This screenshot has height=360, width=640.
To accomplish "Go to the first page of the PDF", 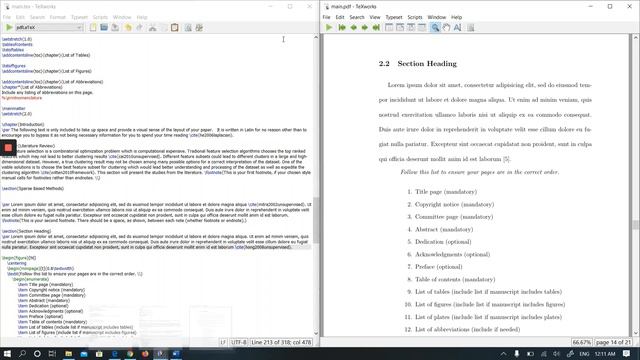I will click(342, 27).
